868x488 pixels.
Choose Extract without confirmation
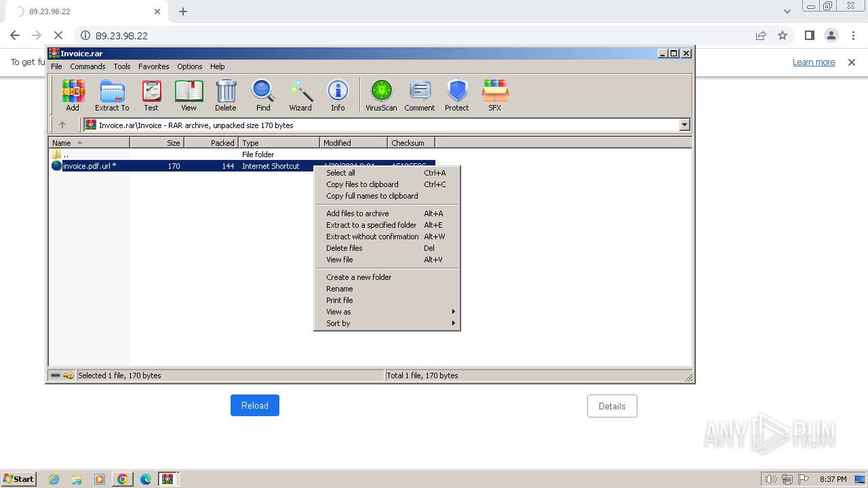387,237
